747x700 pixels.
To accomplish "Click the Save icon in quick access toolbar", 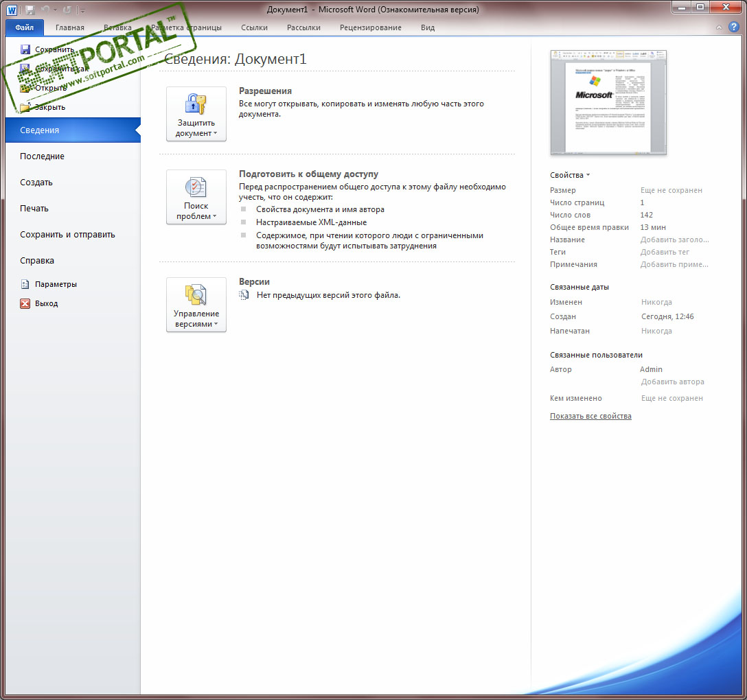I will [x=30, y=10].
